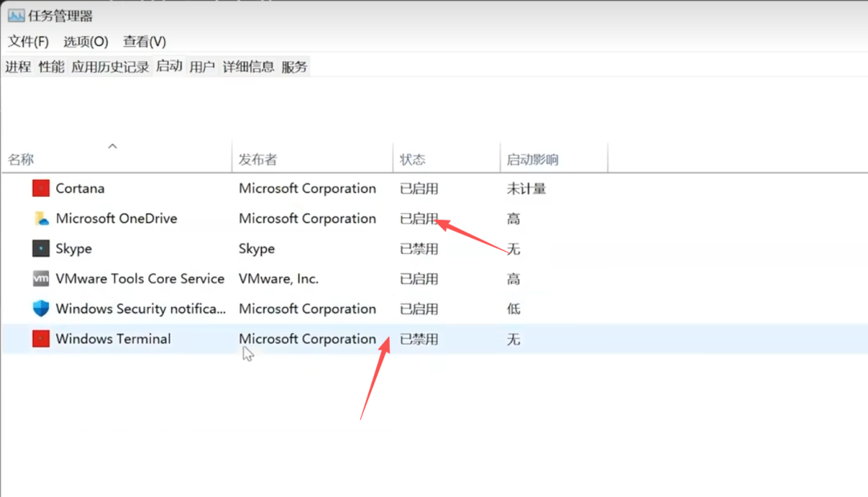
Task: Sort by 状态 column header
Action: (413, 159)
